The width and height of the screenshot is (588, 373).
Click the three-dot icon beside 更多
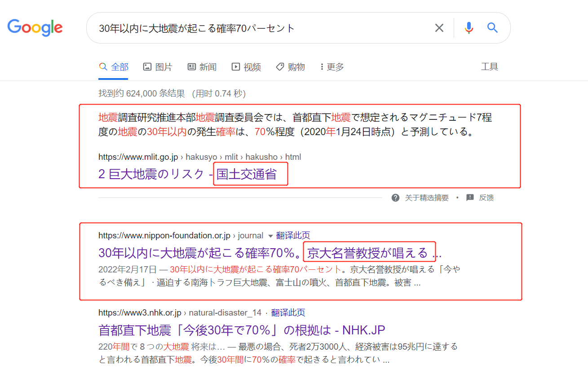322,66
